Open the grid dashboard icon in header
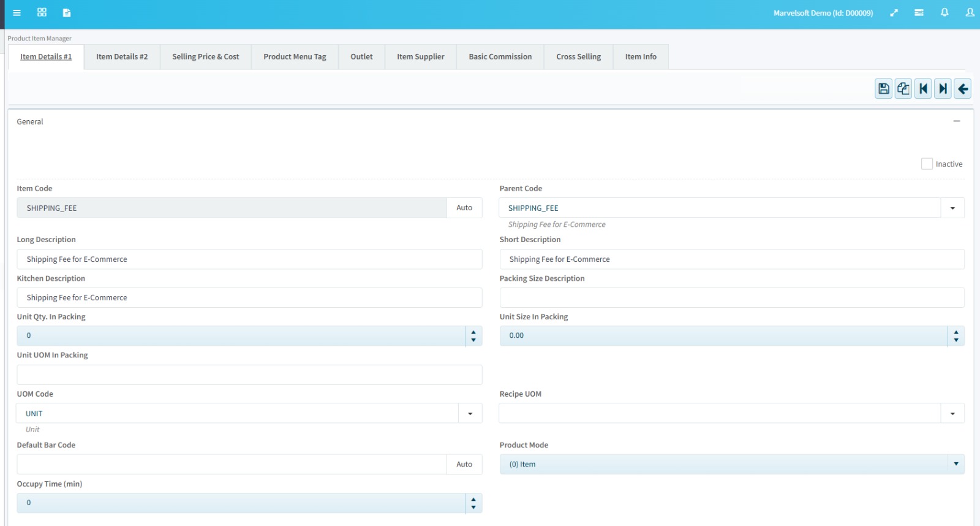 tap(42, 12)
